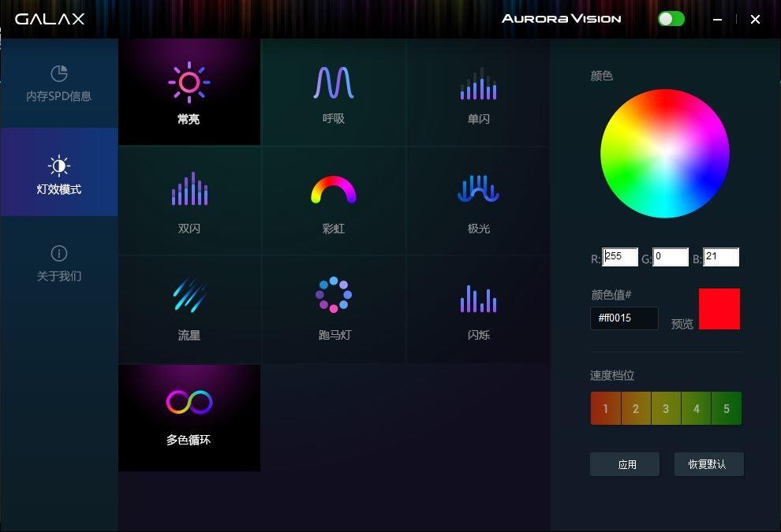Set speed level 3

click(666, 408)
